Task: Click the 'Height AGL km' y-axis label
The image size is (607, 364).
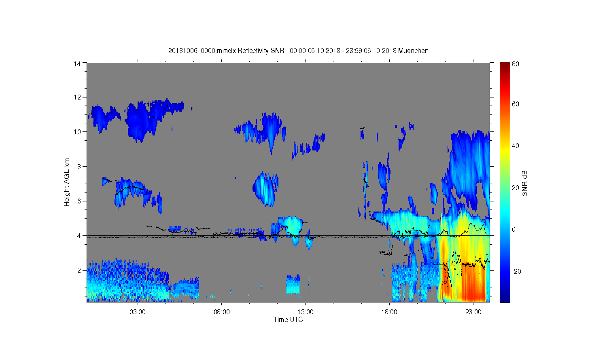Action: [67, 182]
